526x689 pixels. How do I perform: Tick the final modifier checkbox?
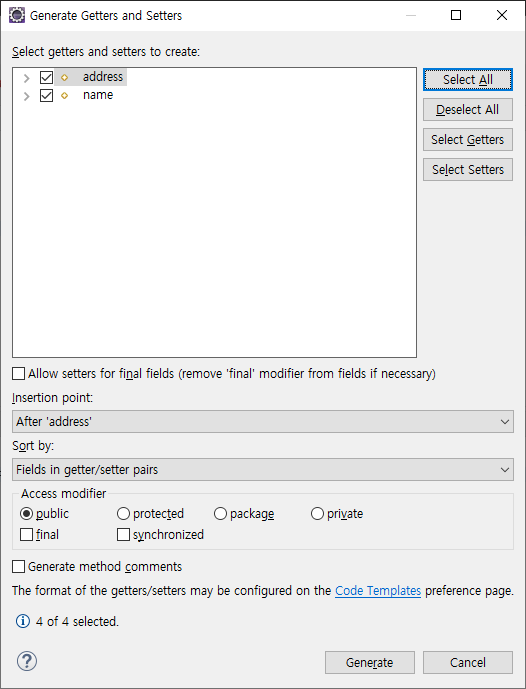click(x=27, y=534)
